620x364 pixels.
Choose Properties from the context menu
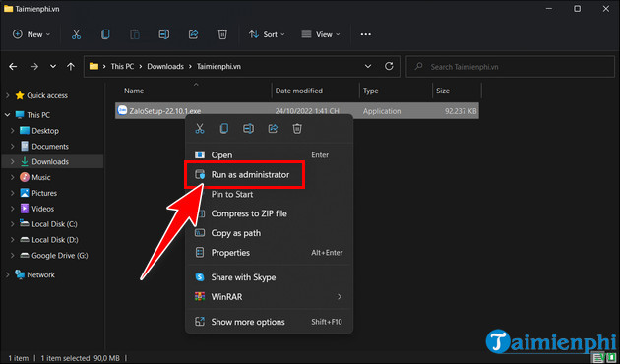[269, 252]
